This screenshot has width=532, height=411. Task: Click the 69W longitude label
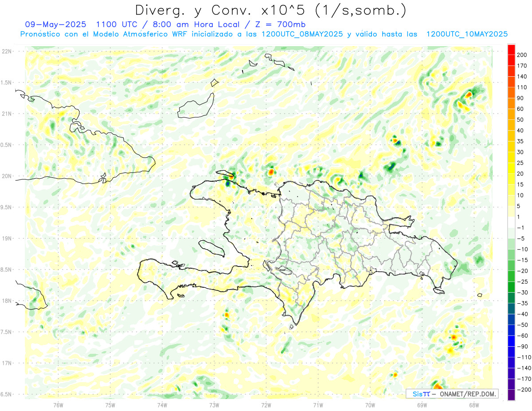point(422,405)
